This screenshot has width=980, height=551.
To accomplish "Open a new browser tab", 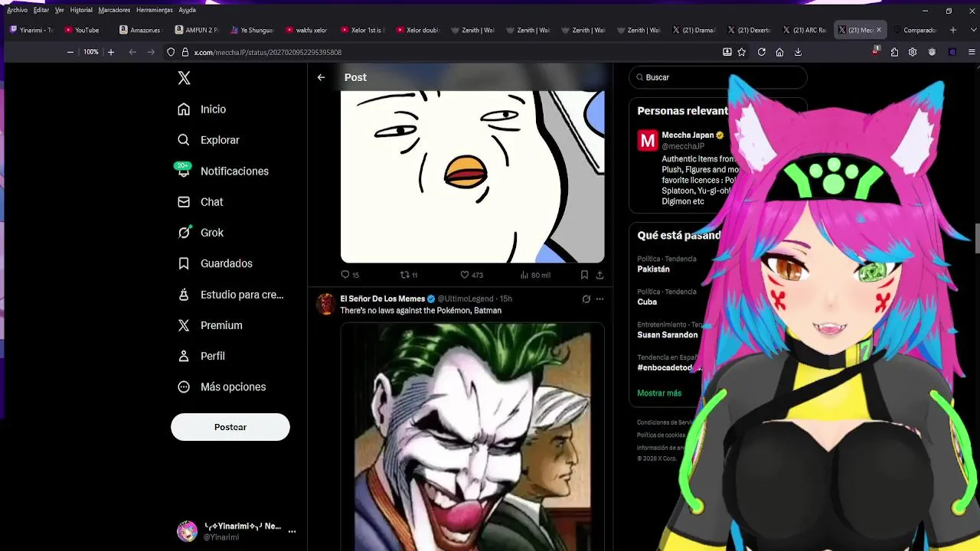I will 952,30.
